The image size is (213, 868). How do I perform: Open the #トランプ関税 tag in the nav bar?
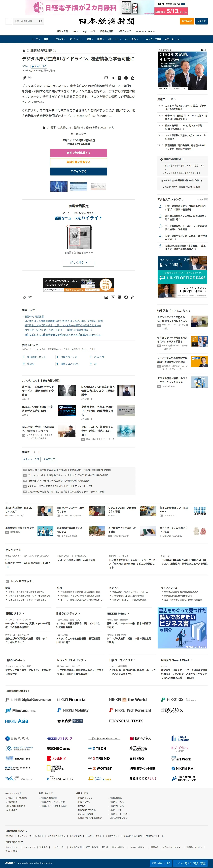[x=154, y=39]
